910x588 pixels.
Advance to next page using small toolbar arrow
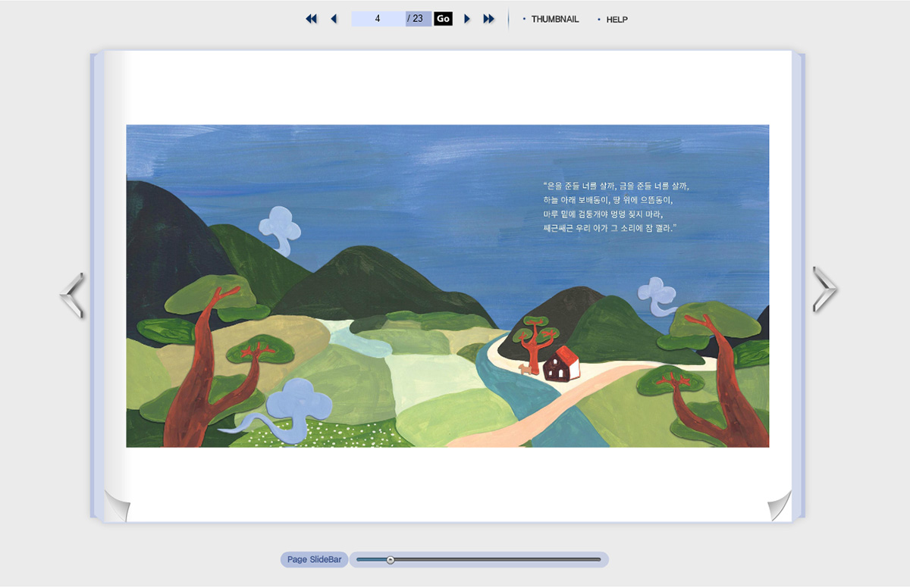pyautogui.click(x=467, y=19)
